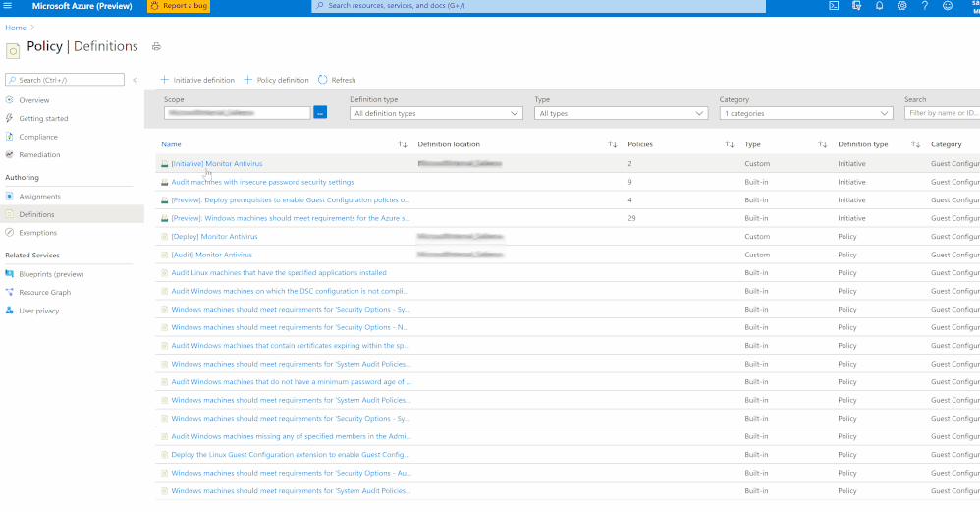Open the Type filter dropdown
This screenshot has width=980, height=512.
coord(622,113)
